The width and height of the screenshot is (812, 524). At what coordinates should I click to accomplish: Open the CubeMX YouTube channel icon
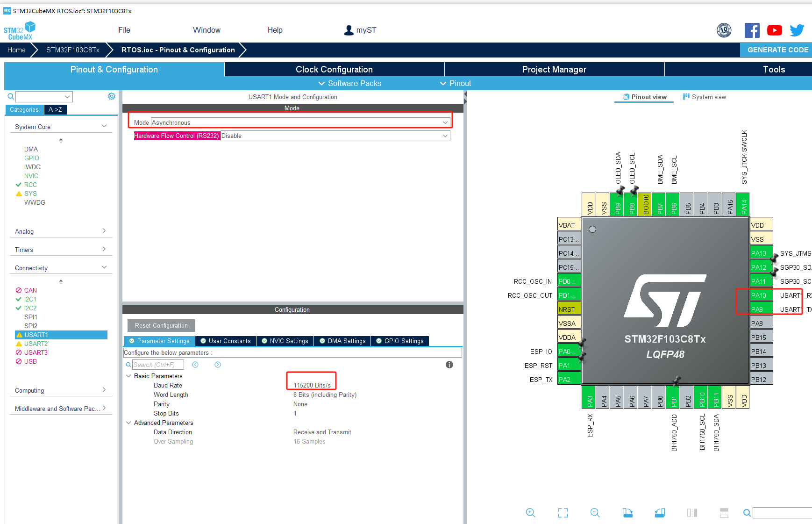pyautogui.click(x=774, y=30)
